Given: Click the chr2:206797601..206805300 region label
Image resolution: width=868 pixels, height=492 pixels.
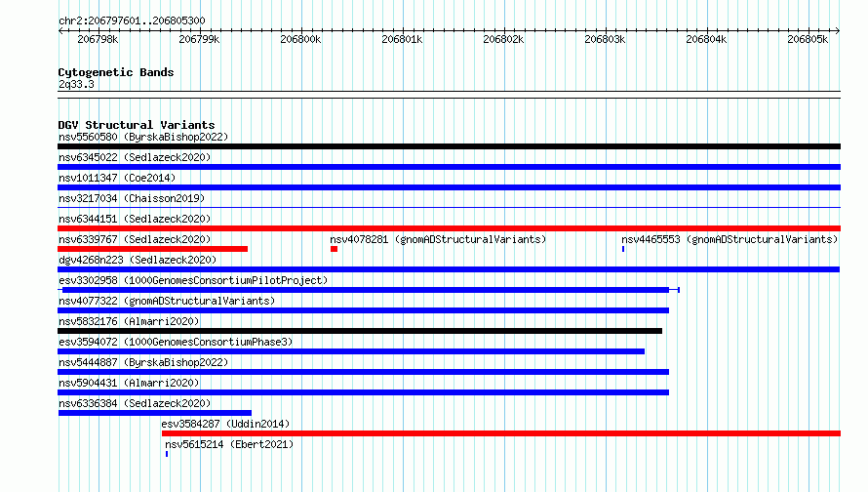Looking at the screenshot, I should (x=132, y=20).
